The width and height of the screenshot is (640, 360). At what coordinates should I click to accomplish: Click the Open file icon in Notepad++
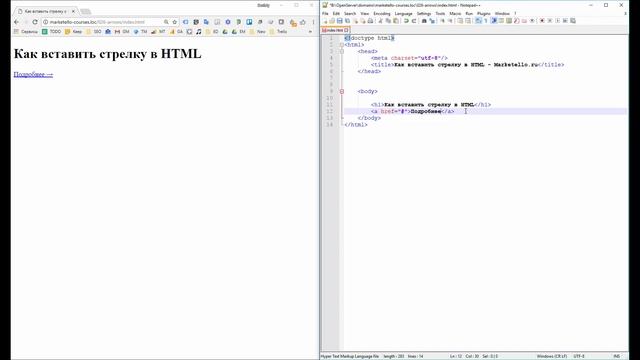pos(332,21)
